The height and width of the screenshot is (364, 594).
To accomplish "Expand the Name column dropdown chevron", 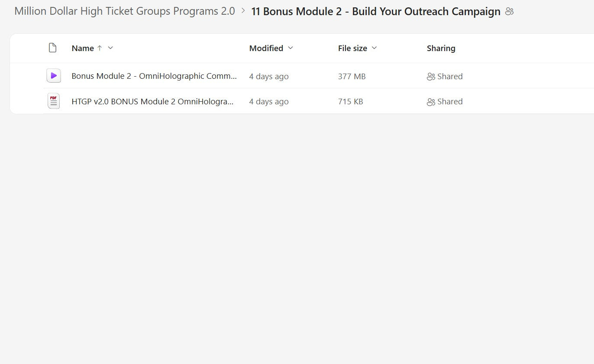I will pyautogui.click(x=110, y=48).
